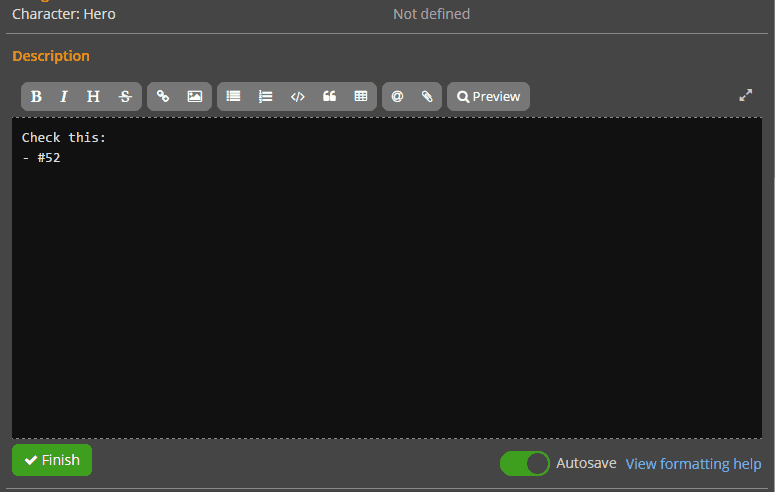Toggle the Autosave switch
This screenshot has width=775, height=492.
[524, 463]
